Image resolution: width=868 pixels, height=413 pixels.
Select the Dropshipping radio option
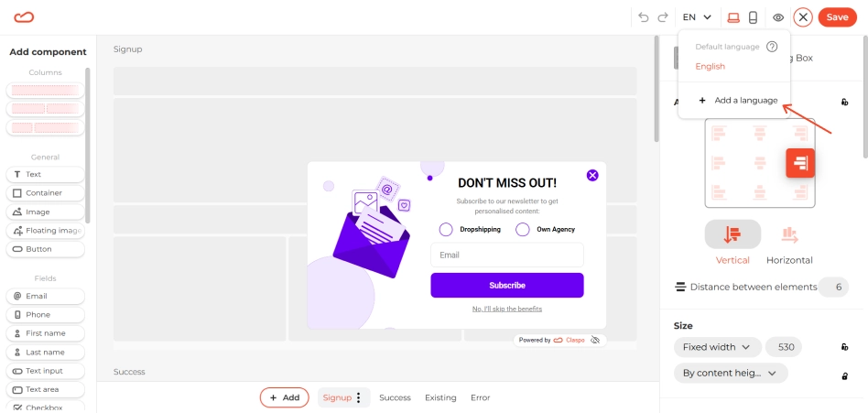point(446,229)
